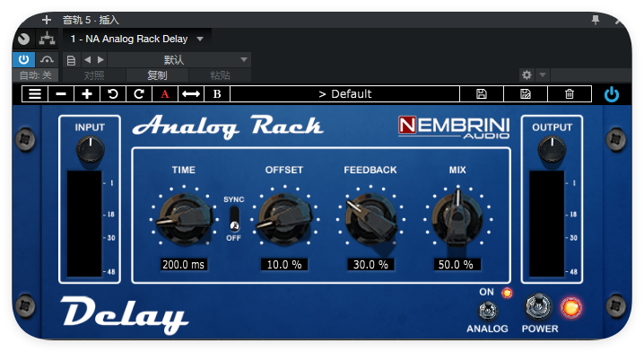This screenshot has width=644, height=352.
Task: Expand the arrow next to gear
Action: pos(543,75)
